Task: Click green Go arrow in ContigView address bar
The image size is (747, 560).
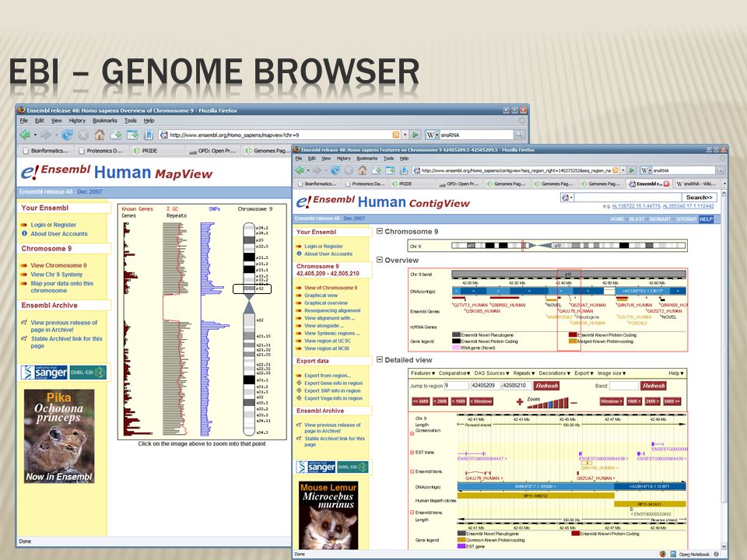Action: coord(632,170)
